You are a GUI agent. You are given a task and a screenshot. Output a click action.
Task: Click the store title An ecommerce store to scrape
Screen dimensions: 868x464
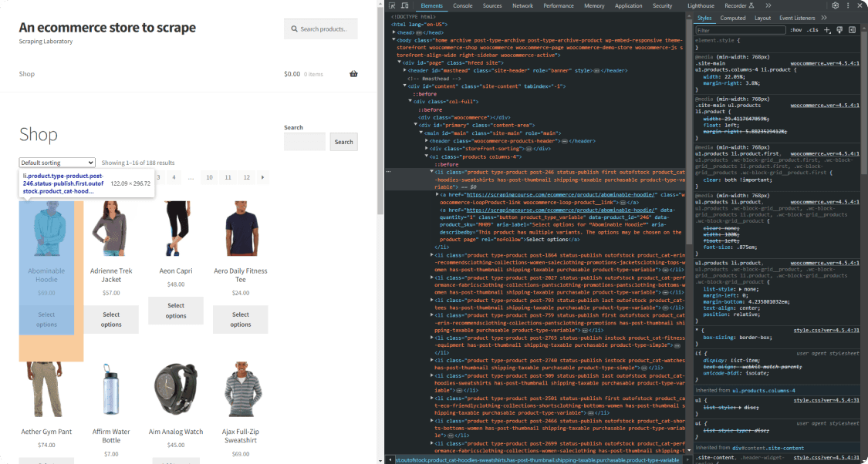pyautogui.click(x=107, y=27)
